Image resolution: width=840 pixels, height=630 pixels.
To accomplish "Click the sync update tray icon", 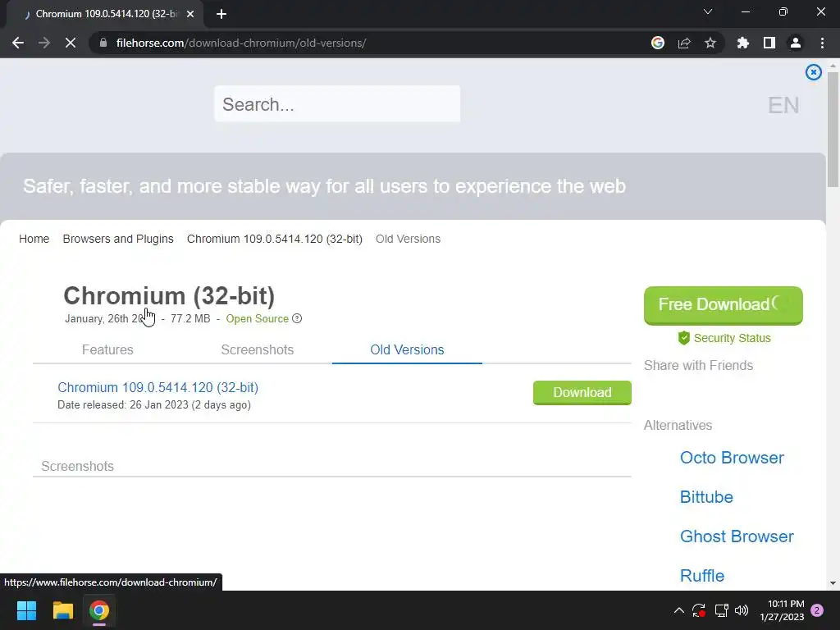I will coord(699,610).
